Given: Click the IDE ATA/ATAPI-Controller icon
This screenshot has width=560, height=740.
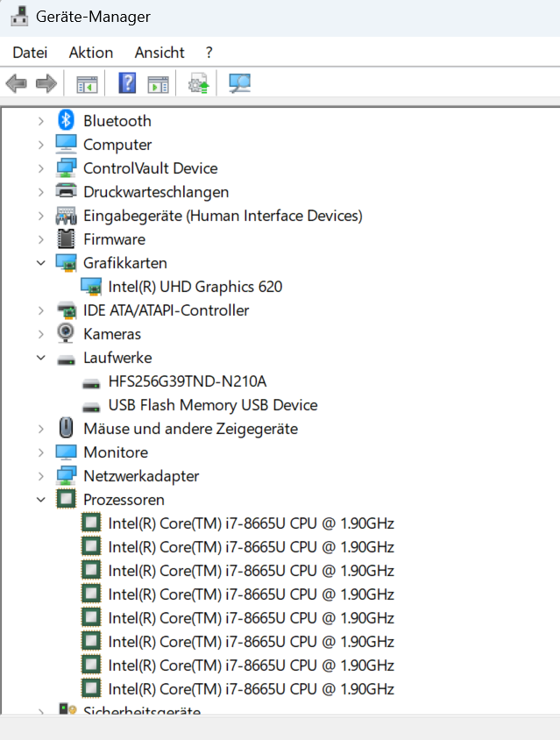Looking at the screenshot, I should [66, 310].
